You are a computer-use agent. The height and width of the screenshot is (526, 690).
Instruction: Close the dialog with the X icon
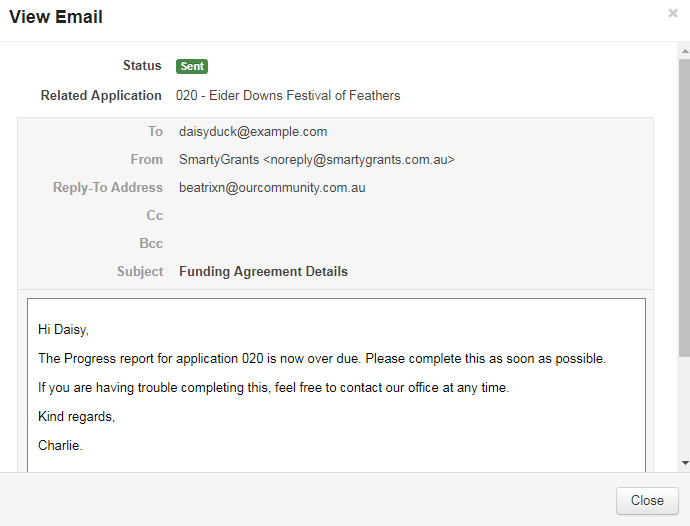click(673, 14)
